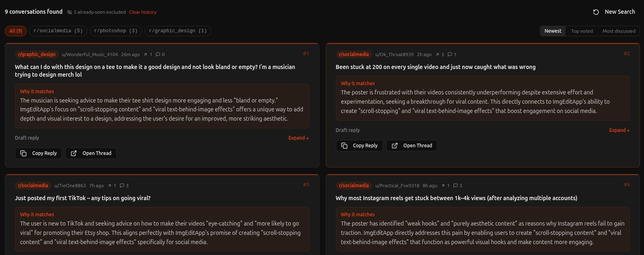644x255 pixels.
Task: Open thread for the tee design post
Action: [x=91, y=153]
